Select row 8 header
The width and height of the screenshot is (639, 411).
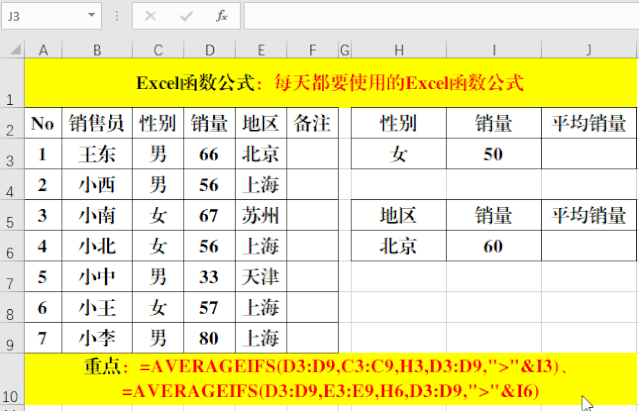[x=12, y=307]
